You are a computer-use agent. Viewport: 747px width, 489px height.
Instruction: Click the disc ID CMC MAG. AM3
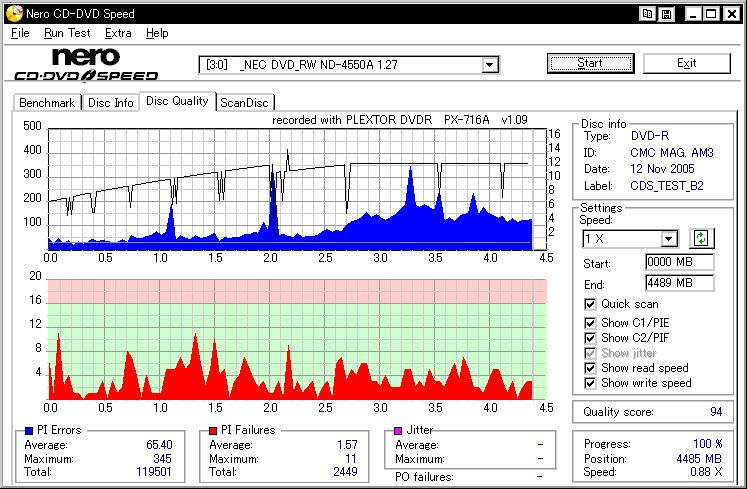coord(672,153)
